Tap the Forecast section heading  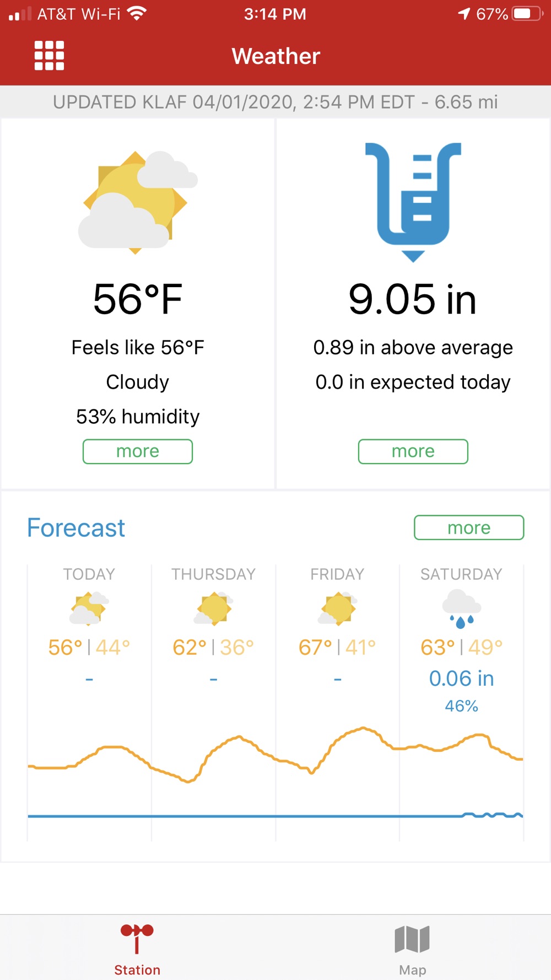point(76,528)
